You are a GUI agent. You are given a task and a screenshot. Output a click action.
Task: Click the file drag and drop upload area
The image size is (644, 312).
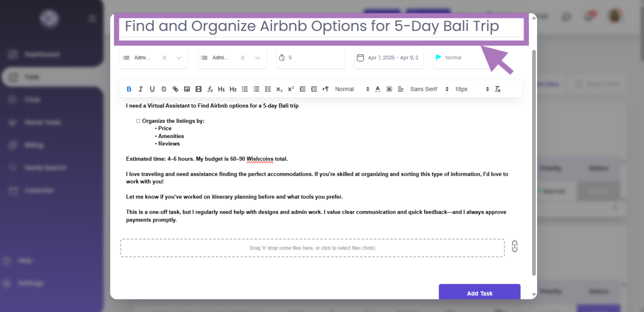point(312,248)
